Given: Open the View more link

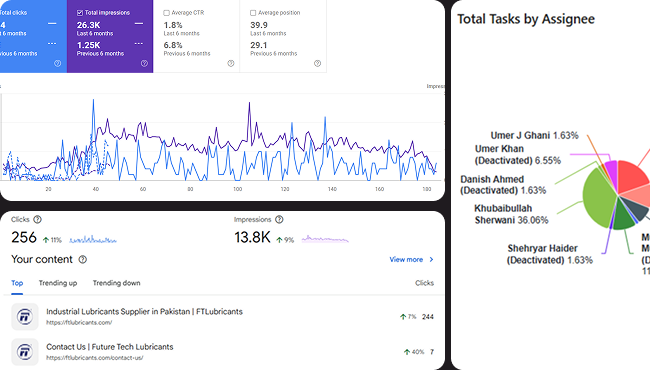Looking at the screenshot, I should [406, 259].
